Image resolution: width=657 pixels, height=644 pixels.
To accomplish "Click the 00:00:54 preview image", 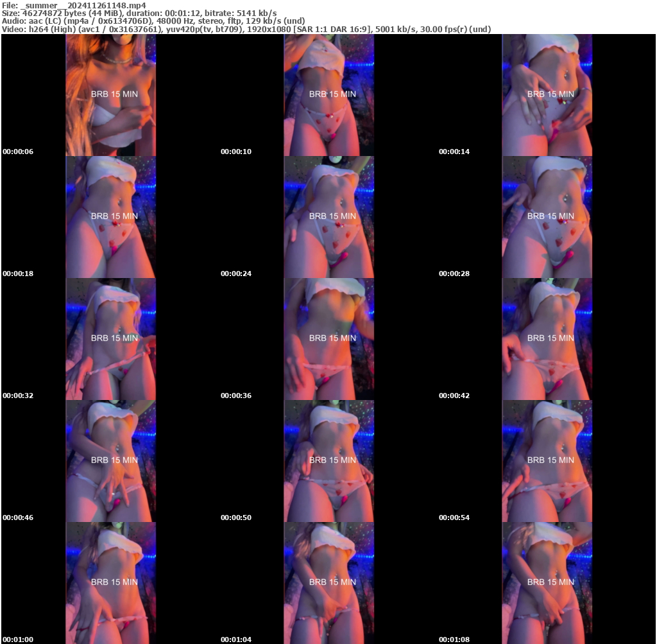I will click(x=547, y=460).
